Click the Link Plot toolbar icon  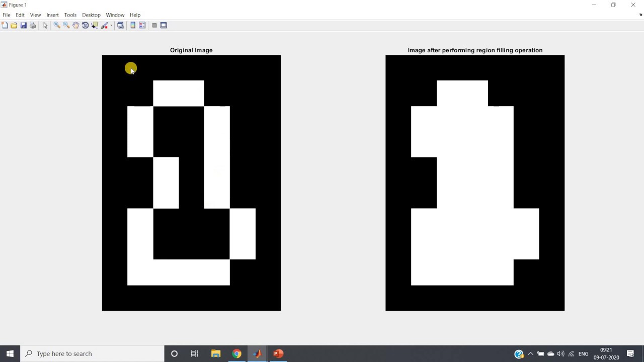tap(121, 25)
